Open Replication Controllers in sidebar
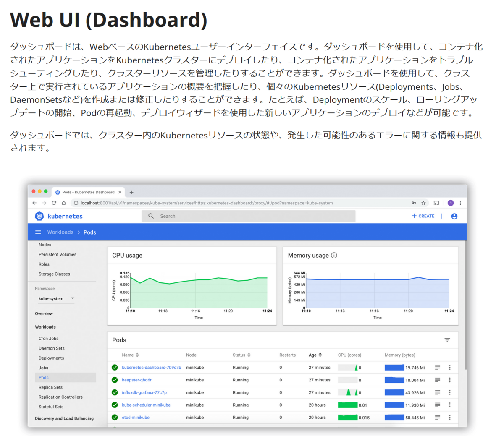 60,397
